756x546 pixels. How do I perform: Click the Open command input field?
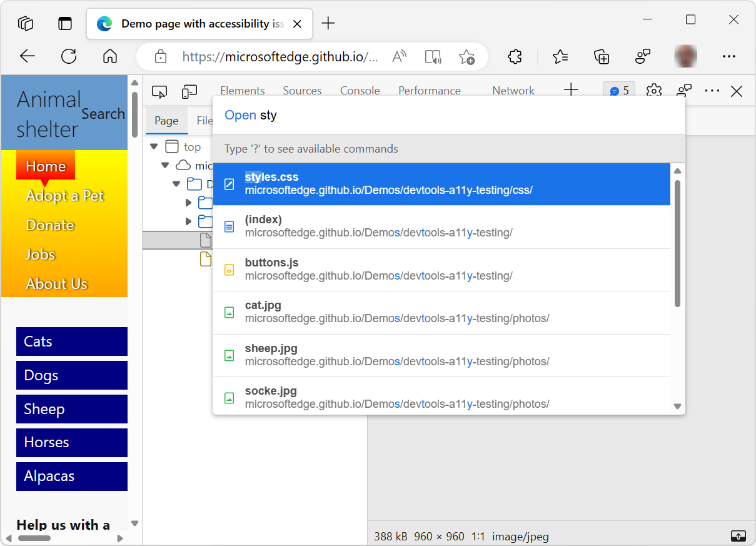(449, 115)
